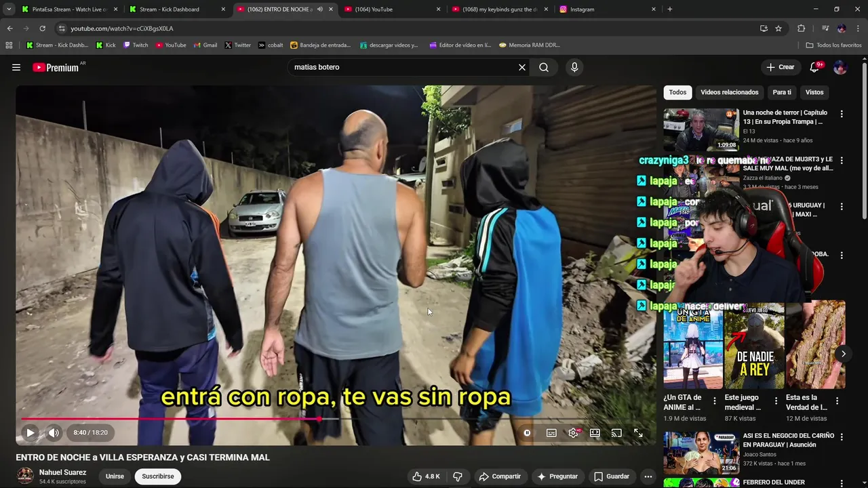Viewport: 868px width, 488px height.
Task: Open Todos los favoritos bookmarks folder
Action: [x=833, y=45]
